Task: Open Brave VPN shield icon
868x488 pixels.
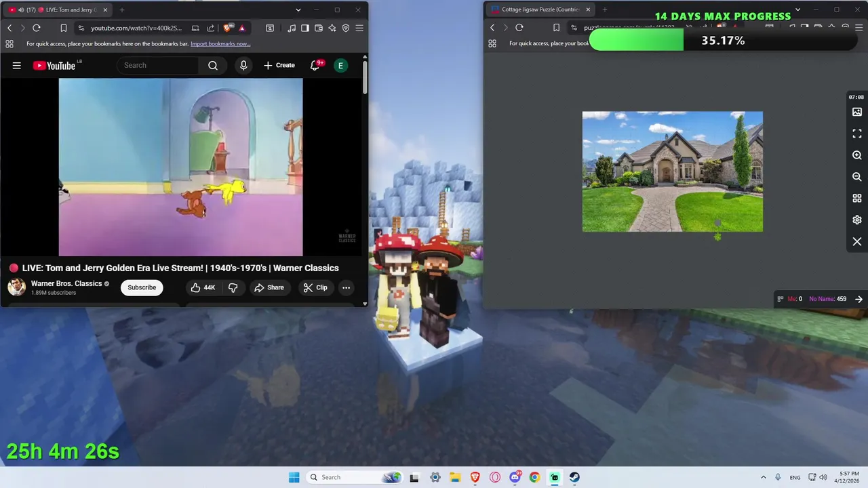Action: point(346,28)
